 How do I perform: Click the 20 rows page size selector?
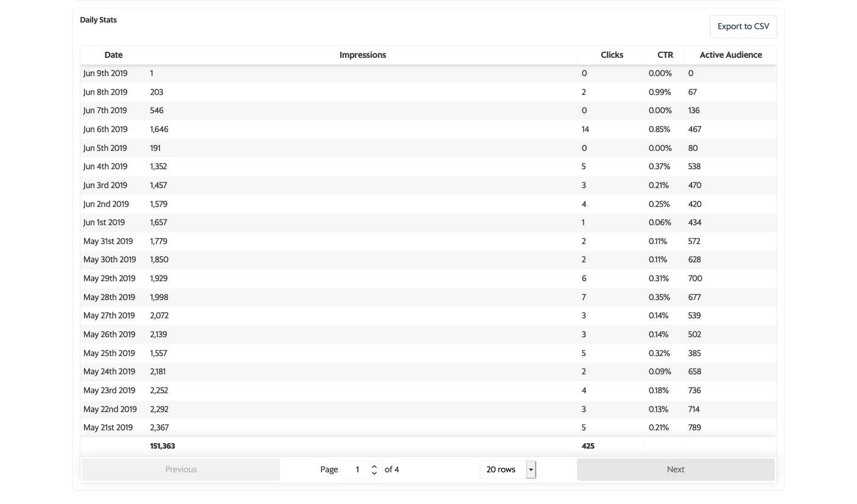502,469
